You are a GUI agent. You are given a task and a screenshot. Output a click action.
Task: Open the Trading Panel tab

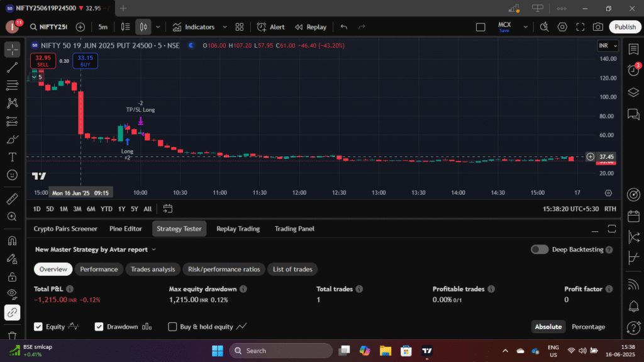[x=294, y=229]
